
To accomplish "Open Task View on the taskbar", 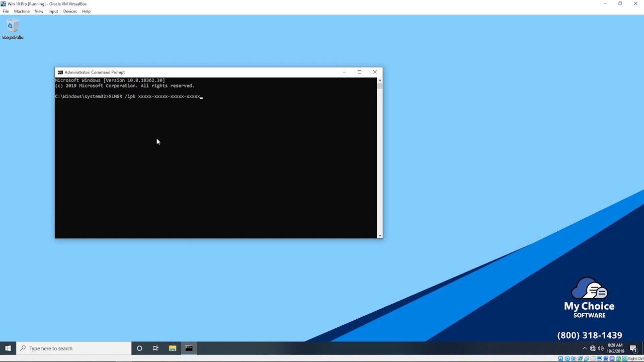I will click(155, 348).
